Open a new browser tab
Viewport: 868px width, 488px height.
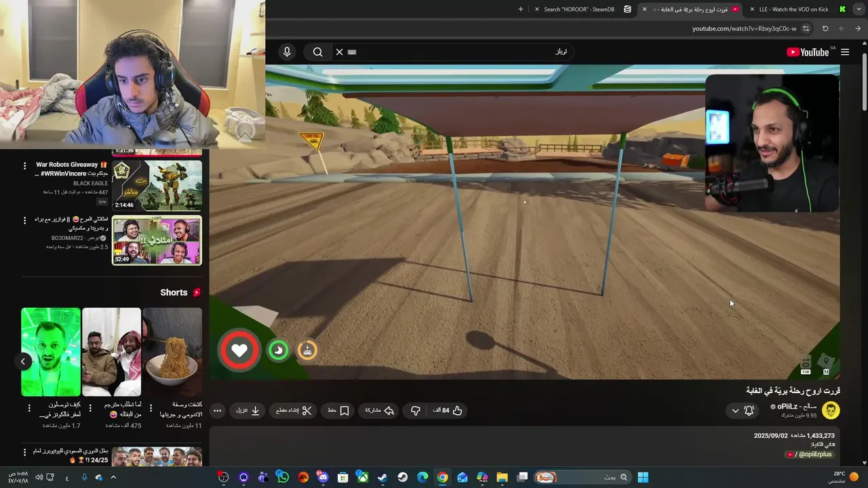click(521, 9)
